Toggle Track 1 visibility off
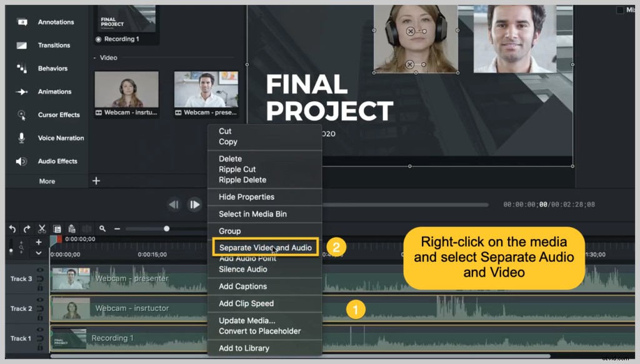640x364 pixels. pyautogui.click(x=39, y=329)
